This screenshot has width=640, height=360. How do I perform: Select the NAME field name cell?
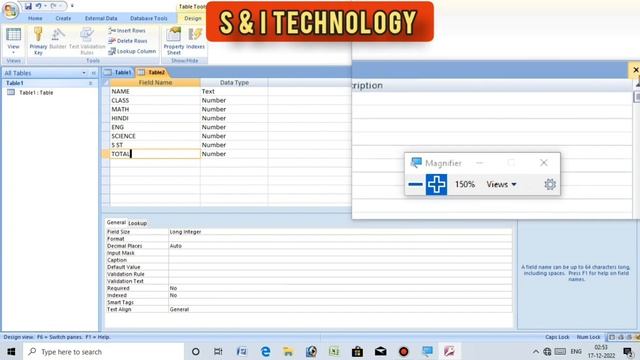(155, 91)
